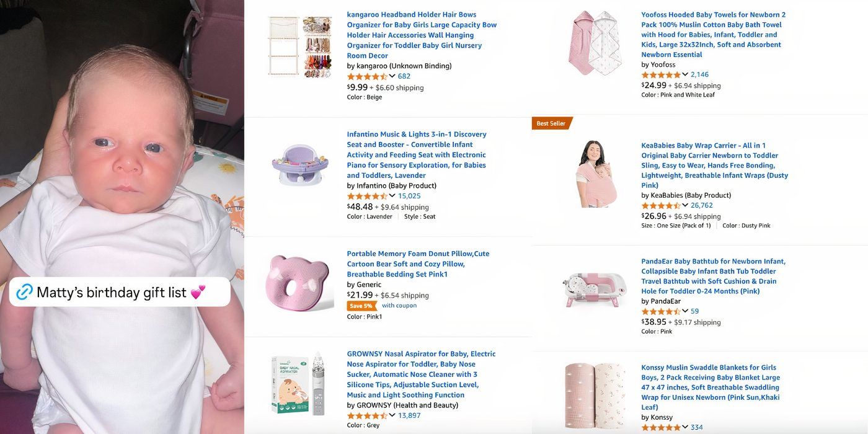Click the PandaEar bathtub star rating
The width and height of the screenshot is (868, 434).
pyautogui.click(x=661, y=311)
